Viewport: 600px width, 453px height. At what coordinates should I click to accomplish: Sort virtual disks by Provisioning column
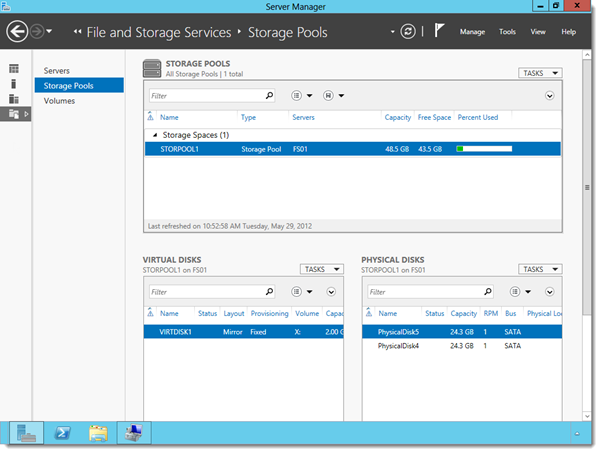point(269,313)
